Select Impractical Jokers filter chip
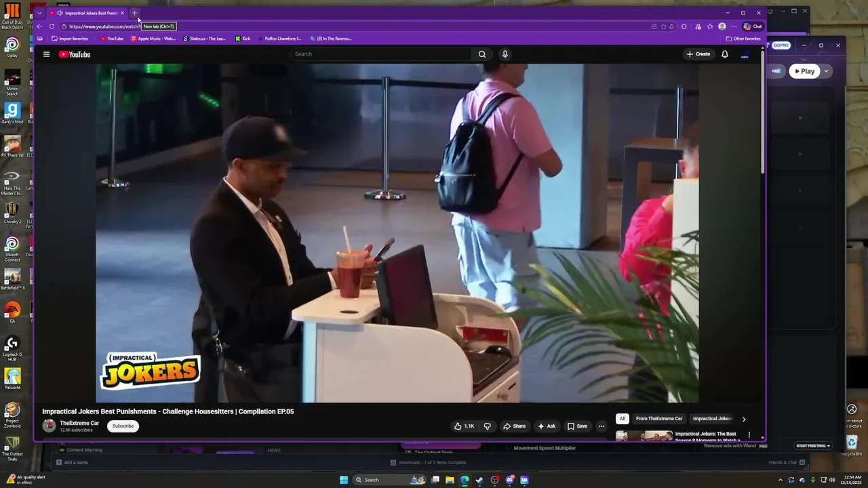Image resolution: width=868 pixels, height=488 pixels. [x=712, y=419]
